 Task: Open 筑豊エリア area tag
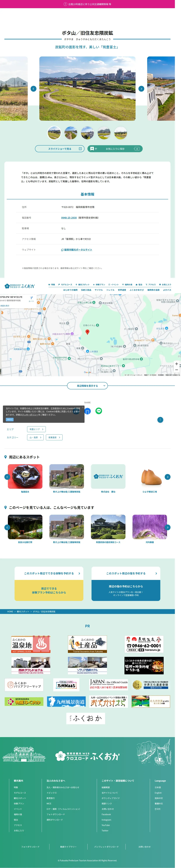click(x=36, y=429)
